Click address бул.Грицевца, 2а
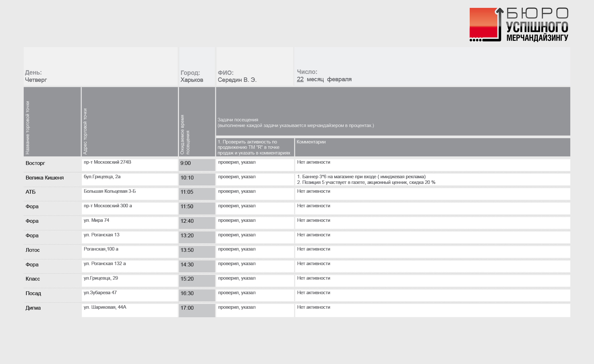 tap(102, 177)
